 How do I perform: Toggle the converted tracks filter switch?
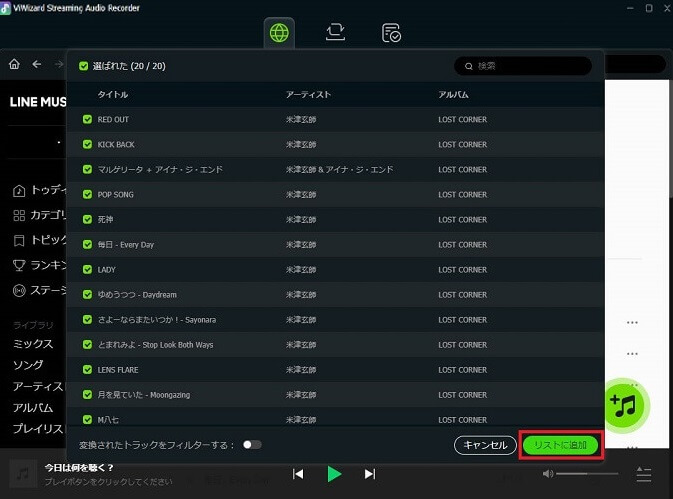(x=252, y=445)
